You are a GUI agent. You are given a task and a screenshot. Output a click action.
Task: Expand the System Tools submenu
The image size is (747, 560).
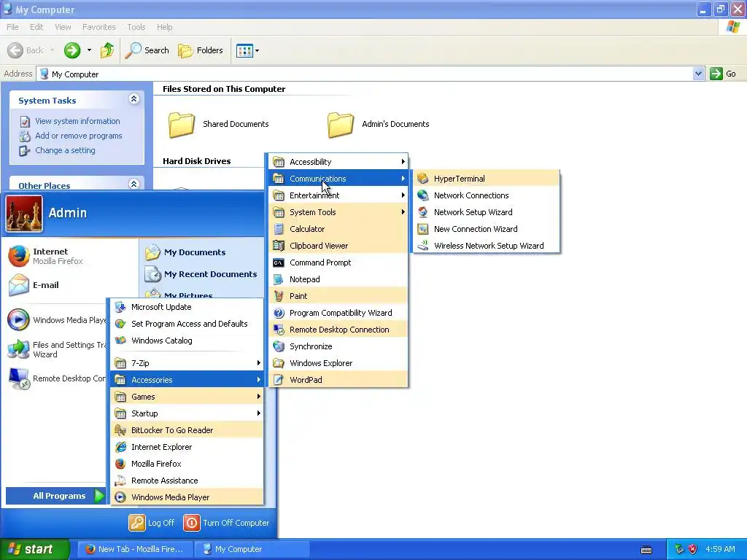tap(338, 212)
